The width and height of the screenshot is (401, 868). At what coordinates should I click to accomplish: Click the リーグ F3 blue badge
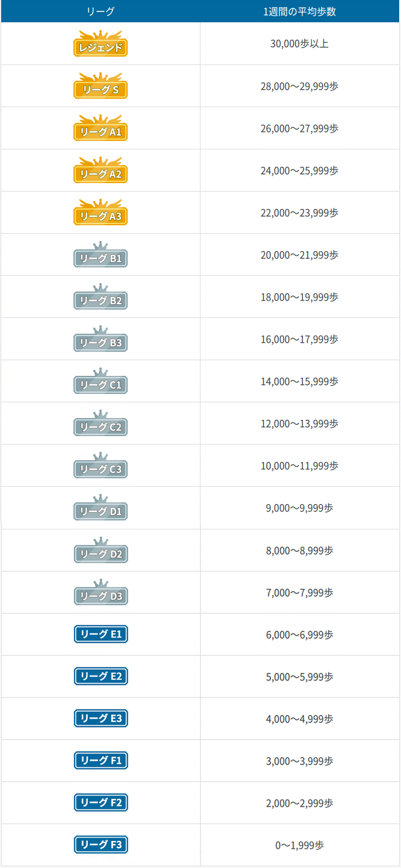[x=101, y=845]
